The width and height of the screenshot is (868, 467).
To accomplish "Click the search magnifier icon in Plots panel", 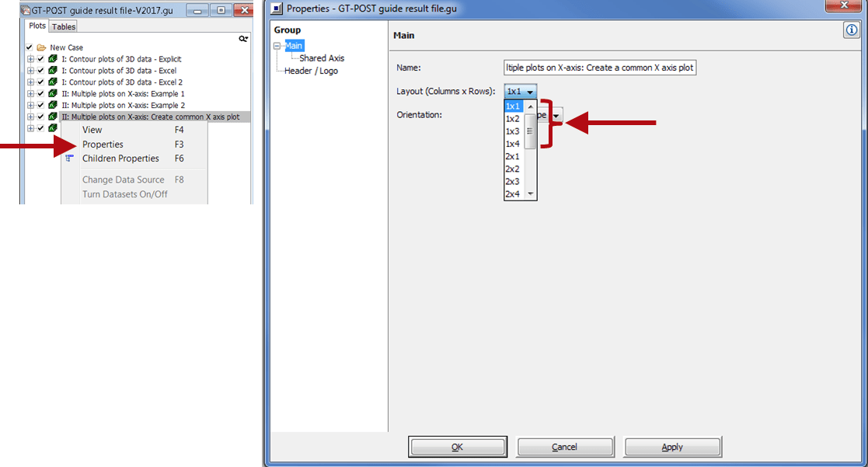I will pyautogui.click(x=243, y=39).
